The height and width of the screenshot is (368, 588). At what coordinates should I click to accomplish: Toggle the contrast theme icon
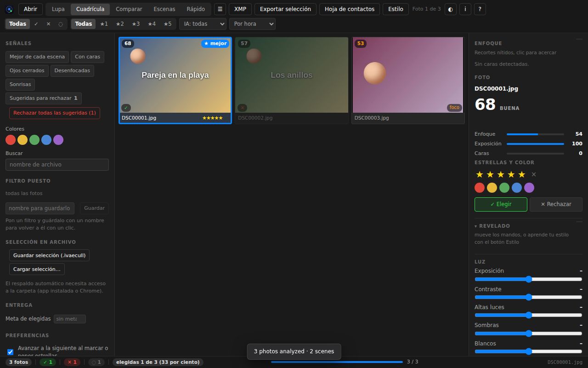pos(450,9)
